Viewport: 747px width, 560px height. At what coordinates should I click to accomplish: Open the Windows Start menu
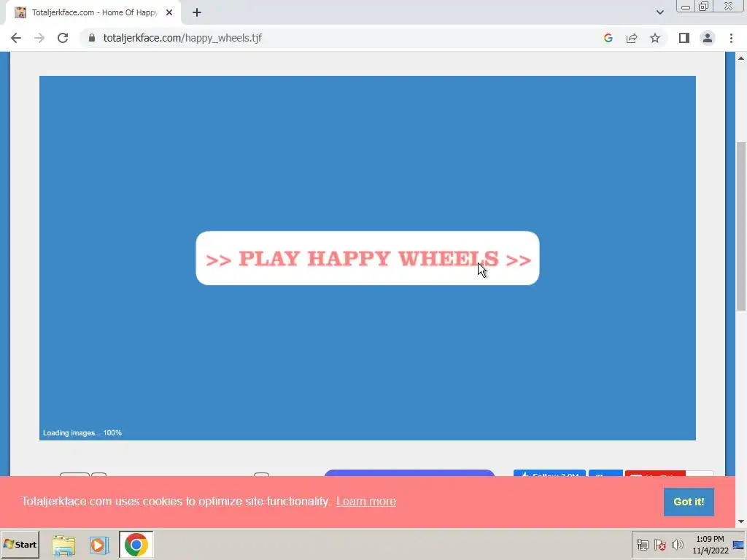20,544
